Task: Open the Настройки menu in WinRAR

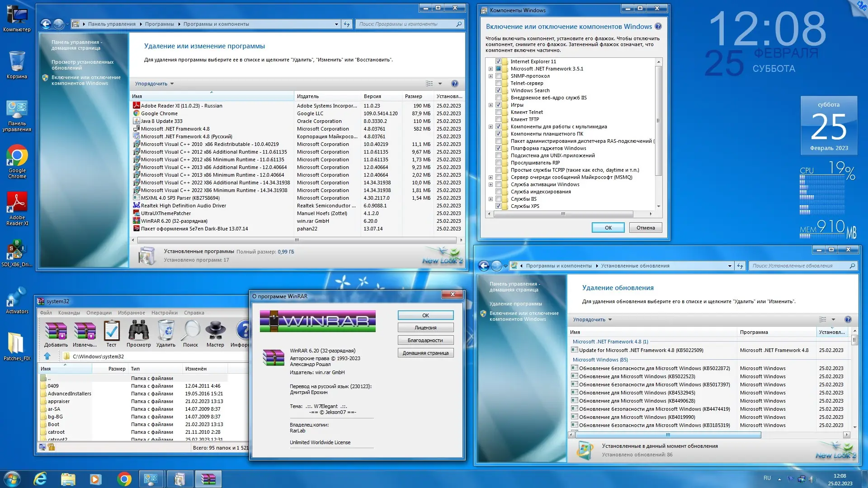Action: point(165,313)
